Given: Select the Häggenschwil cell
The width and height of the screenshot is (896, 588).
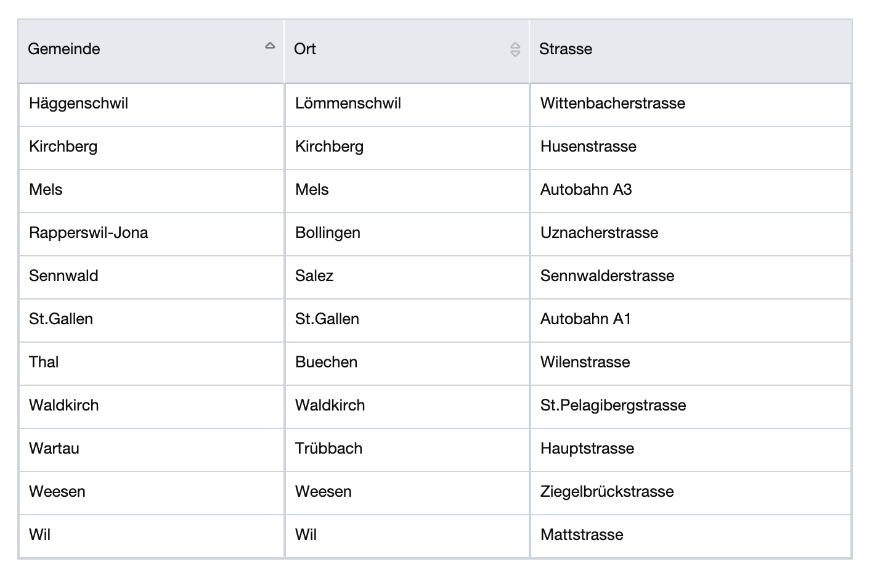Looking at the screenshot, I should point(152,105).
